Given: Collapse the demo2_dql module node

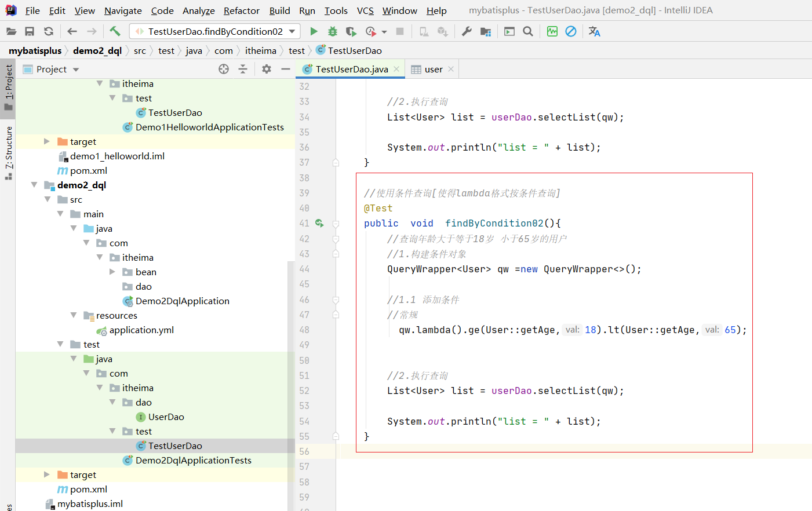Looking at the screenshot, I should click(x=34, y=185).
